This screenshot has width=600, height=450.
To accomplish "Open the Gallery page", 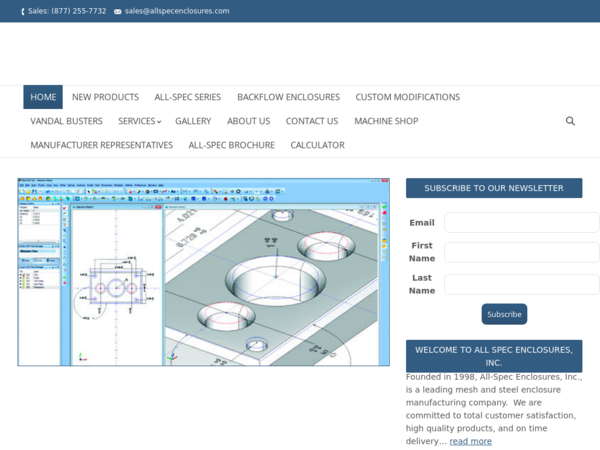I will [193, 121].
